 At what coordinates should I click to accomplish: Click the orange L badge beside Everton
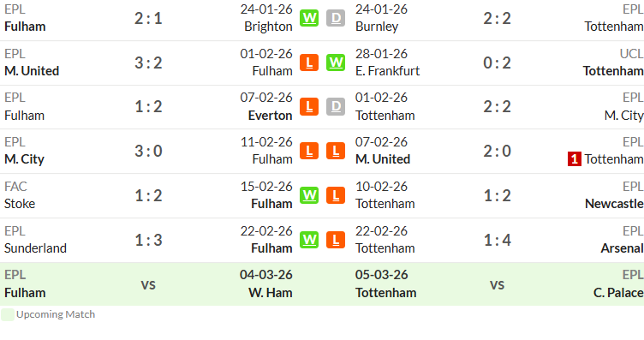(309, 107)
